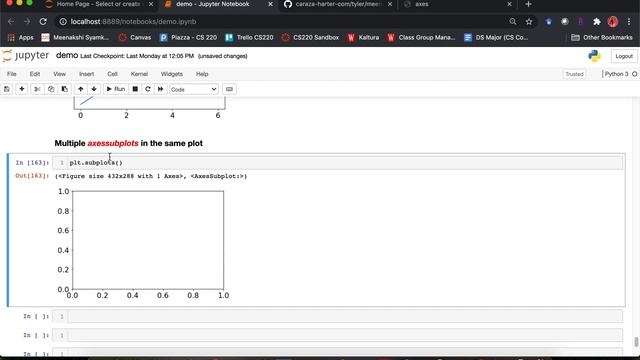Open the Apps bookmark shortcut

click(x=20, y=38)
